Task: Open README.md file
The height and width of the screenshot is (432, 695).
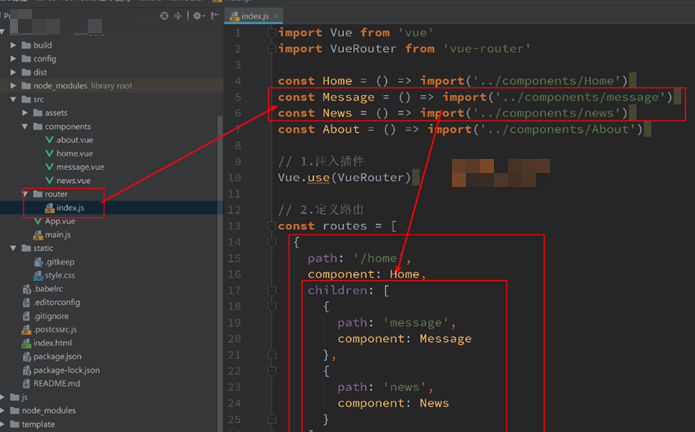Action: pos(57,383)
